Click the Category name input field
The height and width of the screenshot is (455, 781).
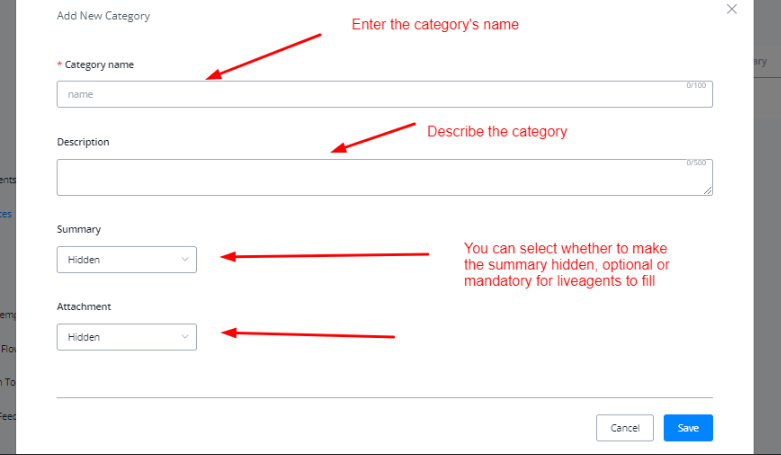(384, 94)
